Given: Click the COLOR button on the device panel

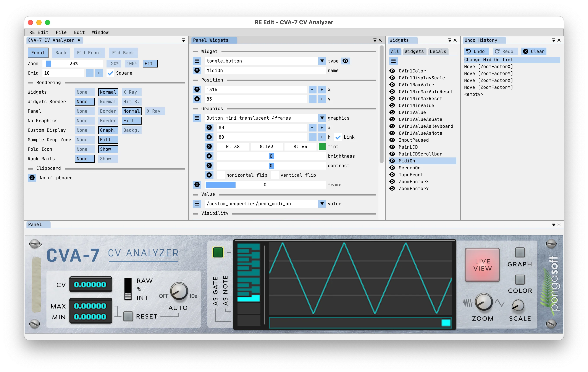Looking at the screenshot, I should click(520, 280).
